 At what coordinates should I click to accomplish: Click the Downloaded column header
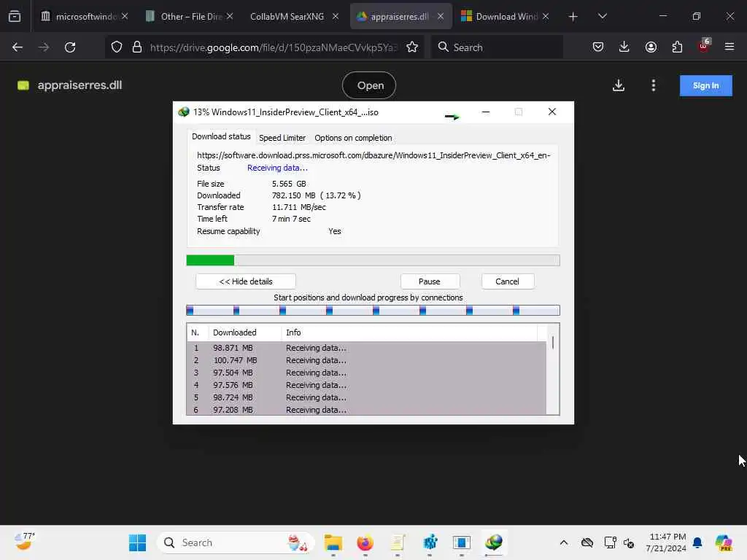pyautogui.click(x=245, y=332)
